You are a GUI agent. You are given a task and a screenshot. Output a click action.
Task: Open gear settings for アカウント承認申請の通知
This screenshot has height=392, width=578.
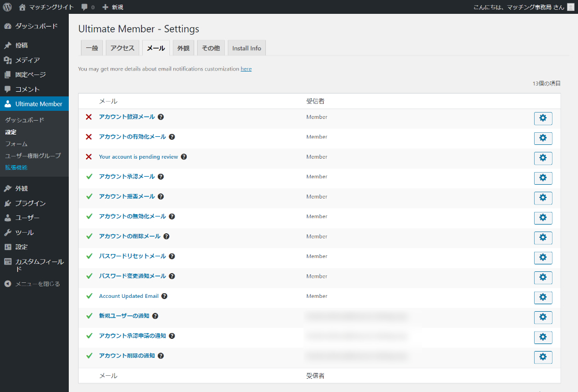tap(543, 337)
